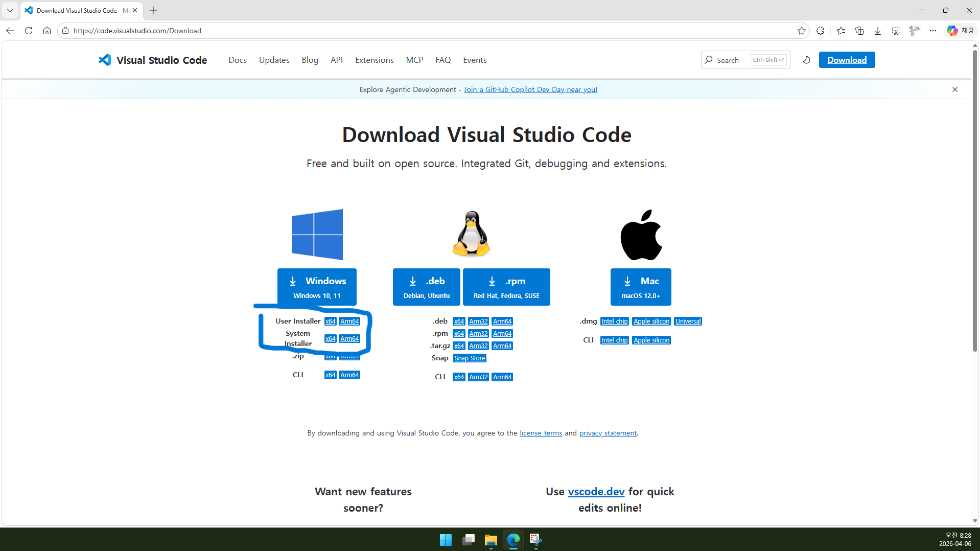This screenshot has width=980, height=551.
Task: View site information lock icon
Action: pyautogui.click(x=65, y=31)
